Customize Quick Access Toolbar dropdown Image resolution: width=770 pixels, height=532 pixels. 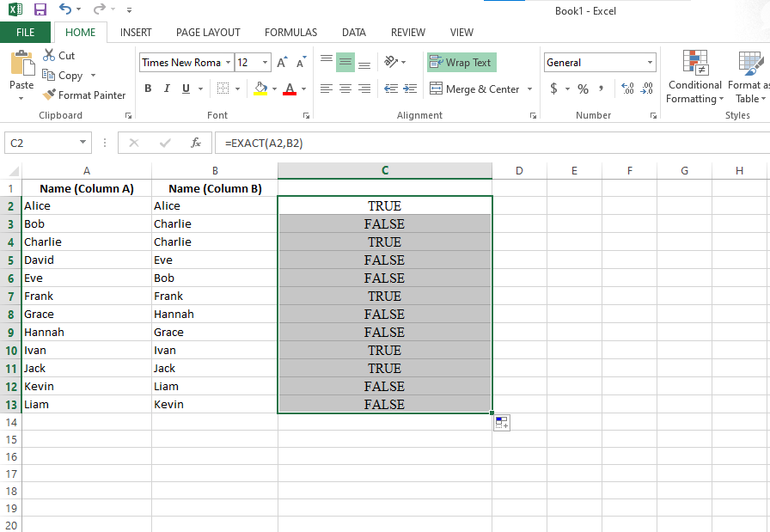[x=129, y=9]
